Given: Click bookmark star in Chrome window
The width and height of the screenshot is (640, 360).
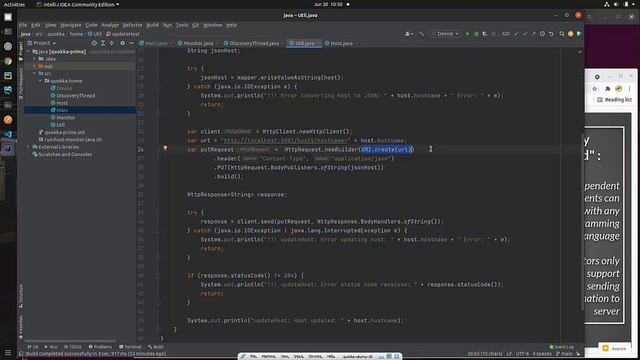Looking at the screenshot, I should coord(595,89).
